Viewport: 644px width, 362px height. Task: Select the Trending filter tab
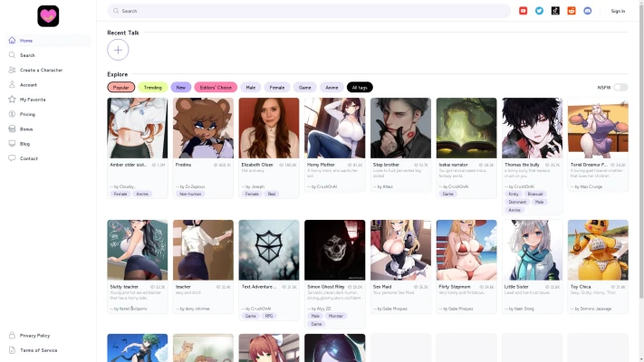coord(153,88)
